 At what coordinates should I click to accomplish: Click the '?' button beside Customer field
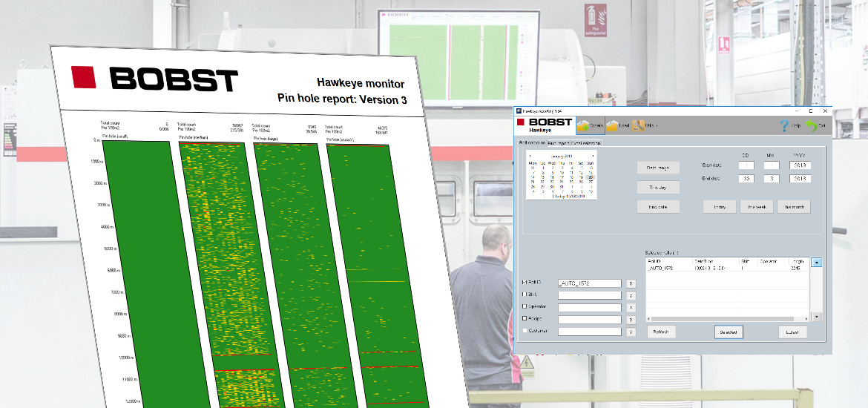tap(631, 332)
